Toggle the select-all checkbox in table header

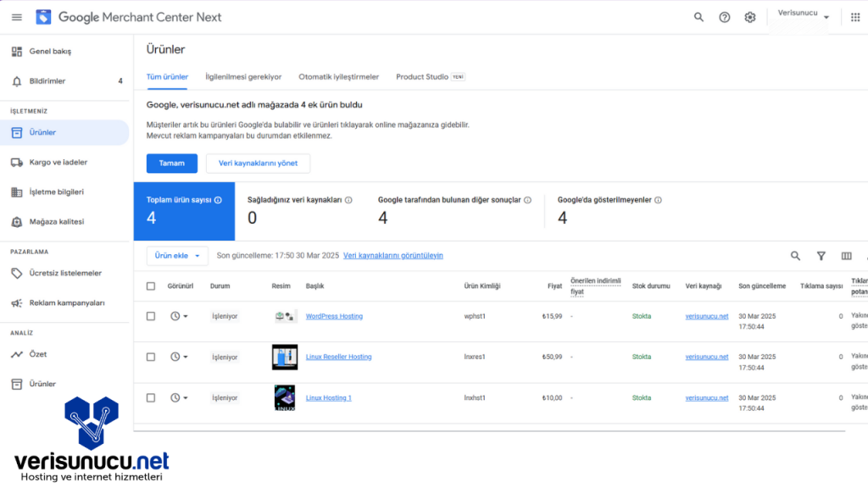(x=151, y=286)
